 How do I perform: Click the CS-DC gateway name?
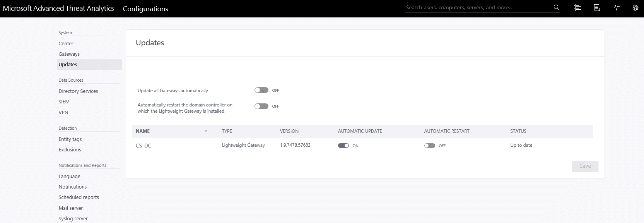[x=143, y=146]
